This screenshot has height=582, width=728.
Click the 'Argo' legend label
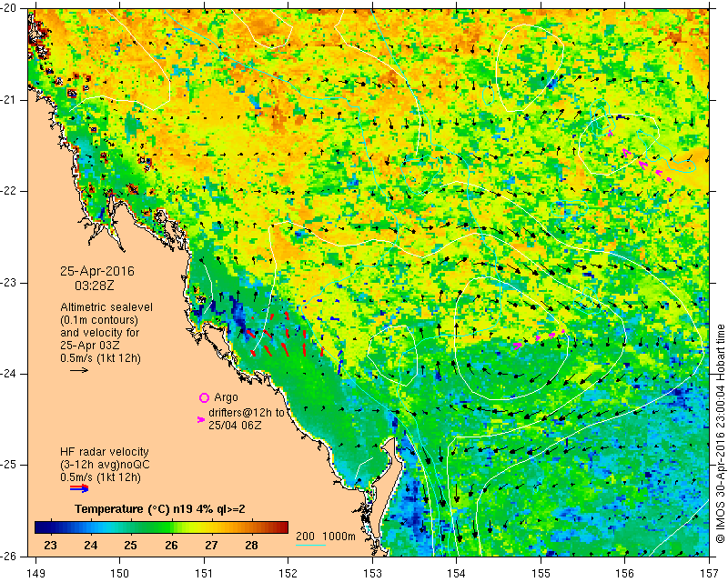pos(226,397)
